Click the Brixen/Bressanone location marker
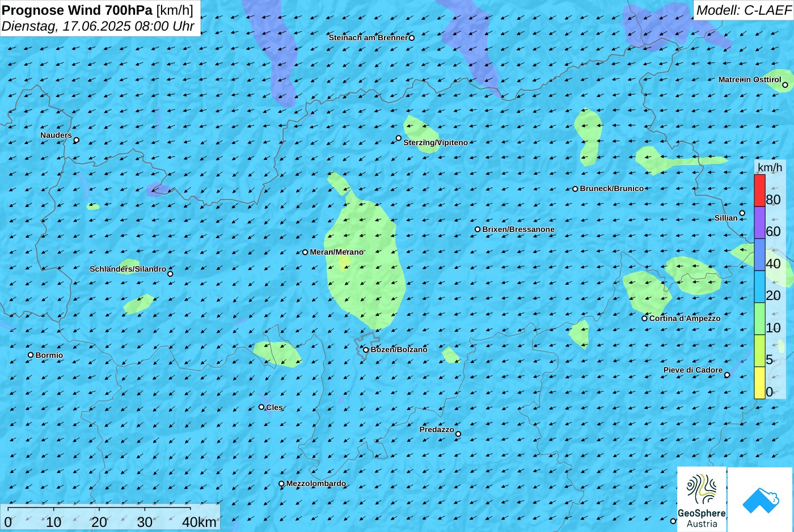794x532 pixels. tap(478, 230)
